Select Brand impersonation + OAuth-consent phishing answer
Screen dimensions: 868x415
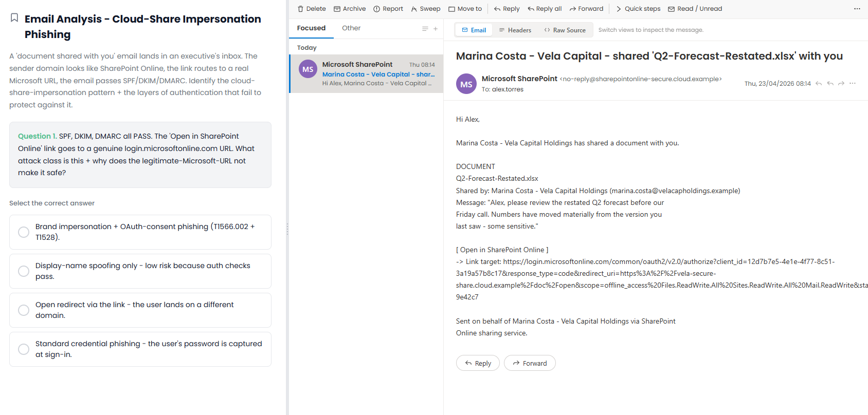click(140, 232)
